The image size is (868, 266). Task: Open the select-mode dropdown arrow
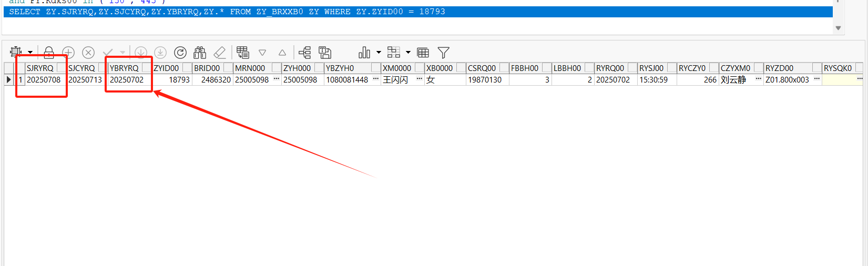click(30, 53)
